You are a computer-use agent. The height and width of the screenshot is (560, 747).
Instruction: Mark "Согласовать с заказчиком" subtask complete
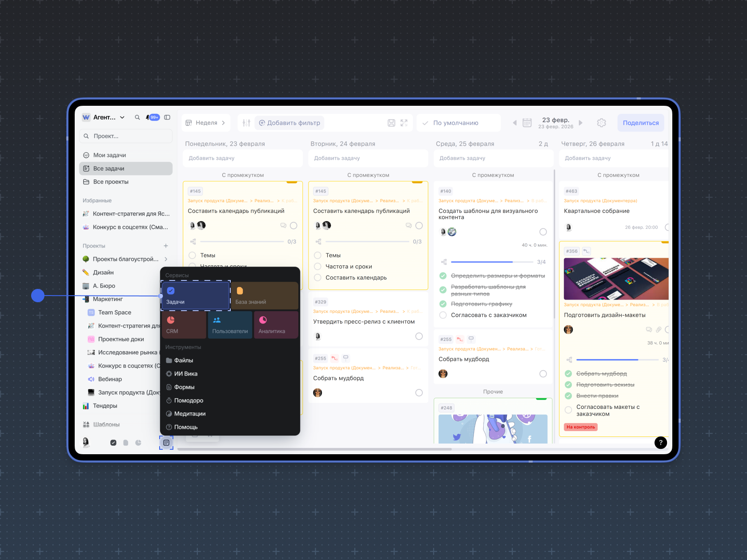(443, 315)
